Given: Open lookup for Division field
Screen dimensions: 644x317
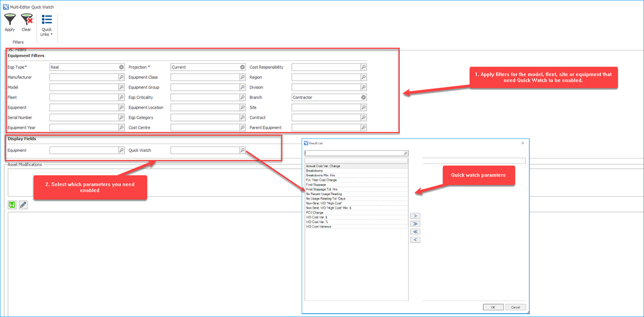Looking at the screenshot, I should tap(364, 87).
